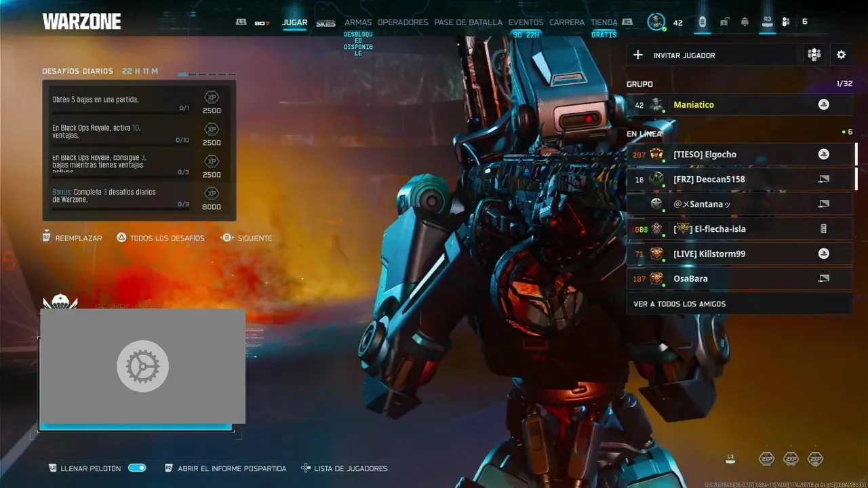Image resolution: width=868 pixels, height=488 pixels.
Task: Open the group channels icon button
Action: (814, 55)
